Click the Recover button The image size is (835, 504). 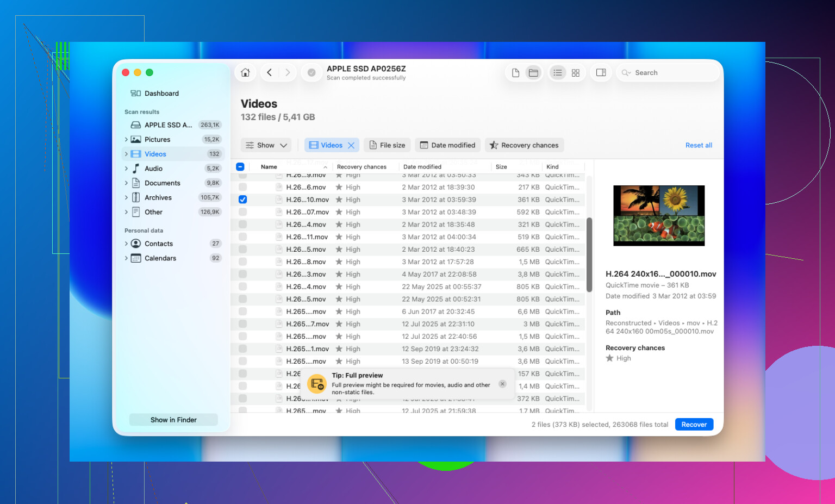click(694, 425)
